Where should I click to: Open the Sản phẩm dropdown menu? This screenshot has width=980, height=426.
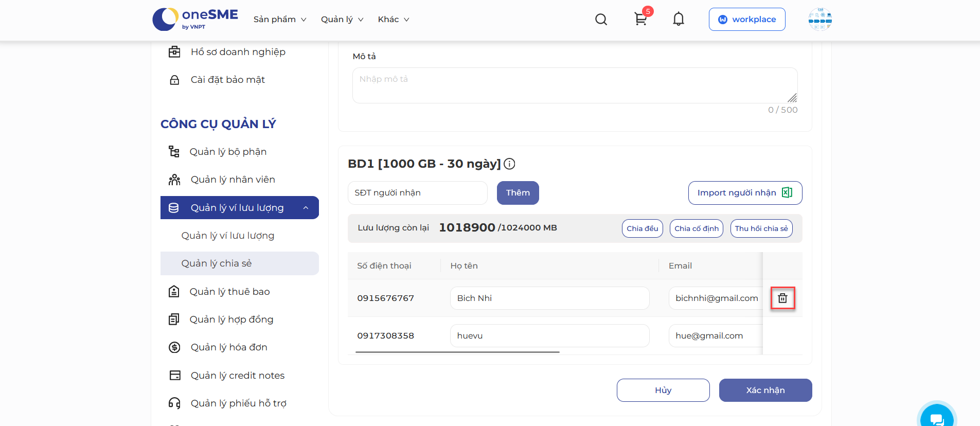coord(280,20)
